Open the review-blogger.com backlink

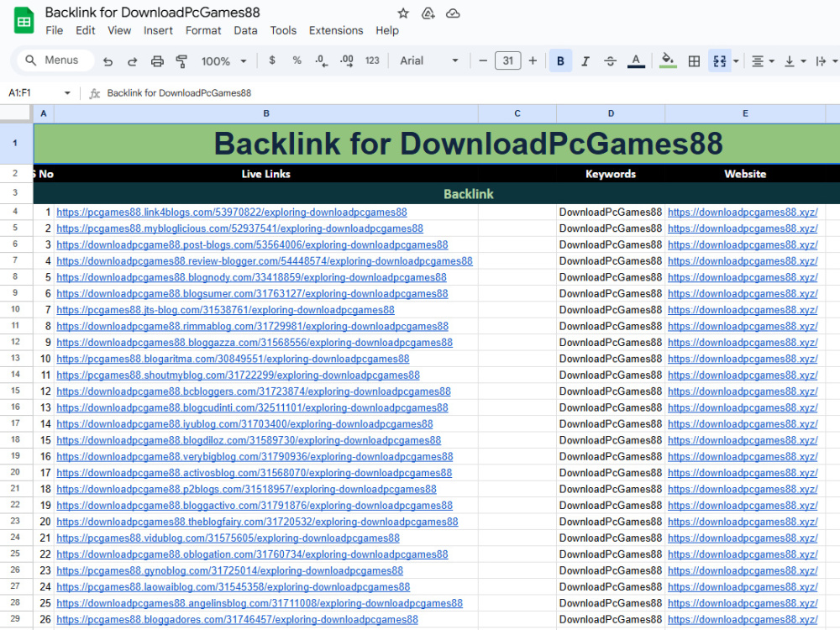[x=265, y=261]
